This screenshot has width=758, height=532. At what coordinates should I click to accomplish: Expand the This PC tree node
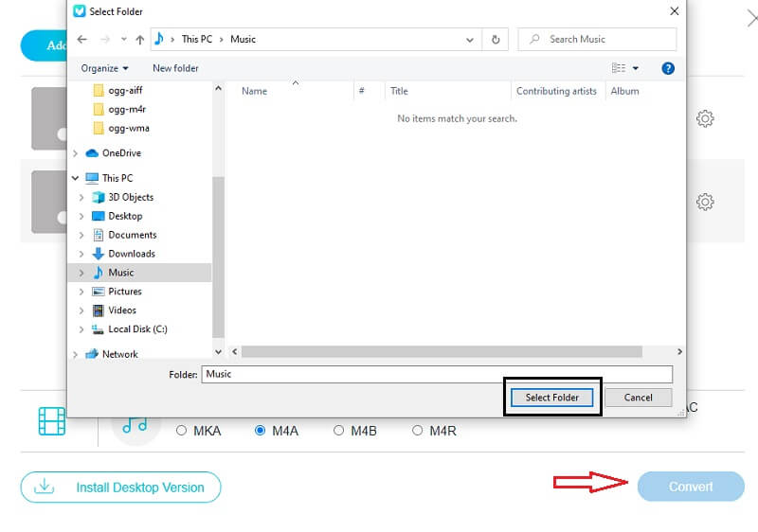[76, 178]
